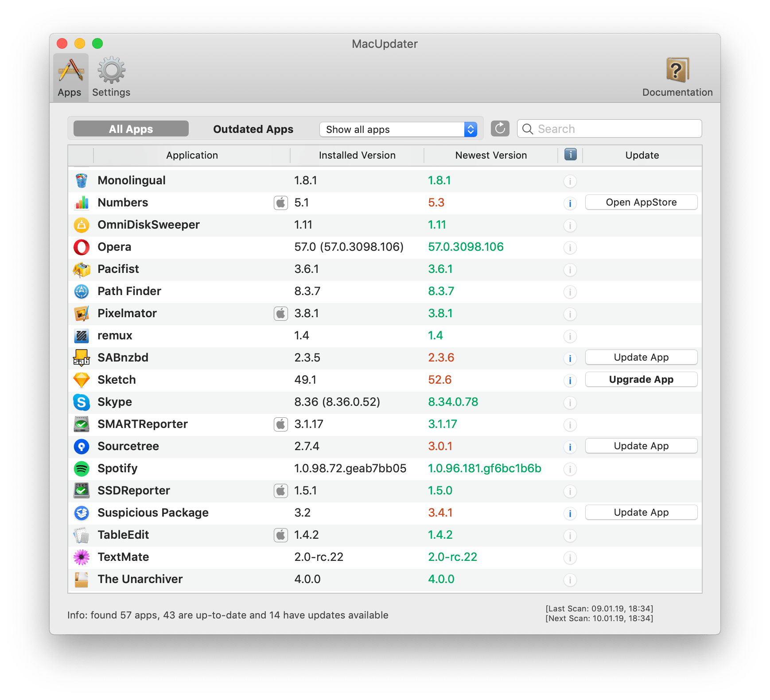The width and height of the screenshot is (770, 700).
Task: Click the info status text about 57 apps
Action: coord(228,615)
